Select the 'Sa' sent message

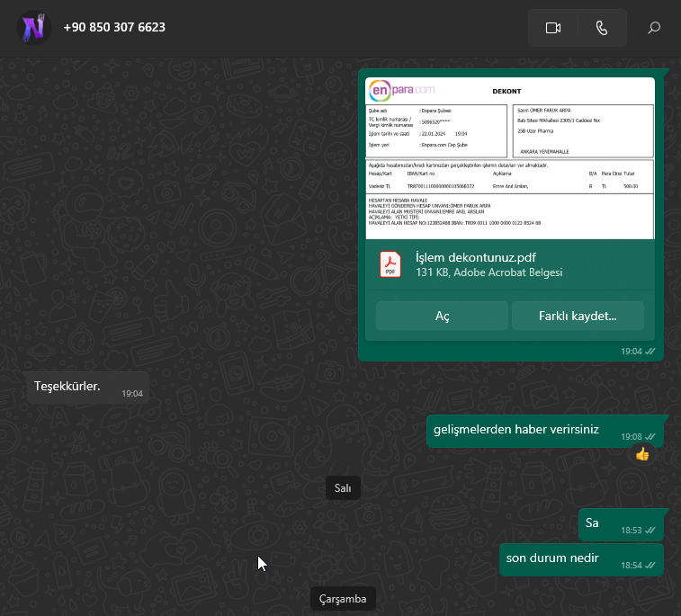[621, 525]
